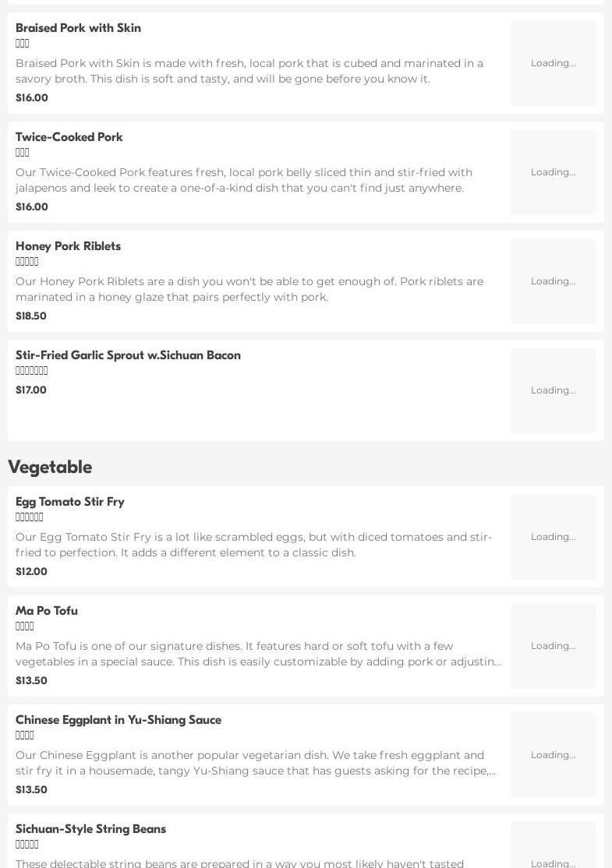Click the Honey Pork Riblets title
Image resolution: width=612 pixels, height=868 pixels.
[x=68, y=246]
